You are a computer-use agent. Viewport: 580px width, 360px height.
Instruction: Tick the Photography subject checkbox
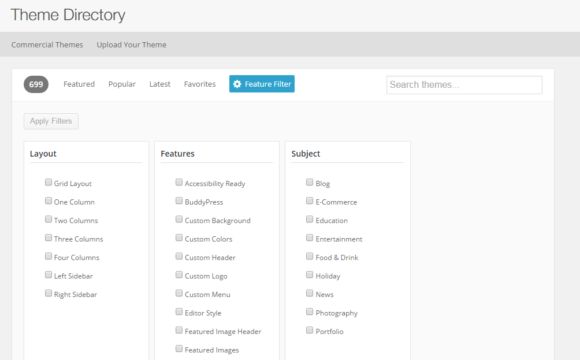pos(310,312)
